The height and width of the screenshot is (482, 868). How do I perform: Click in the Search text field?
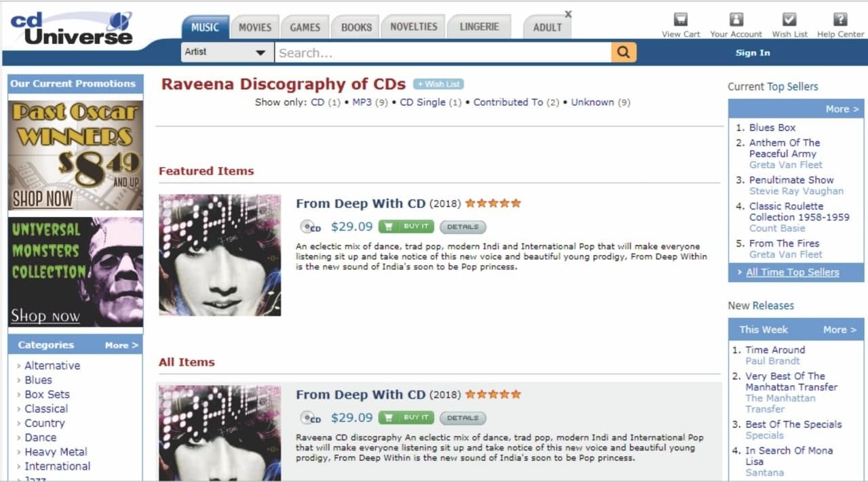click(443, 52)
